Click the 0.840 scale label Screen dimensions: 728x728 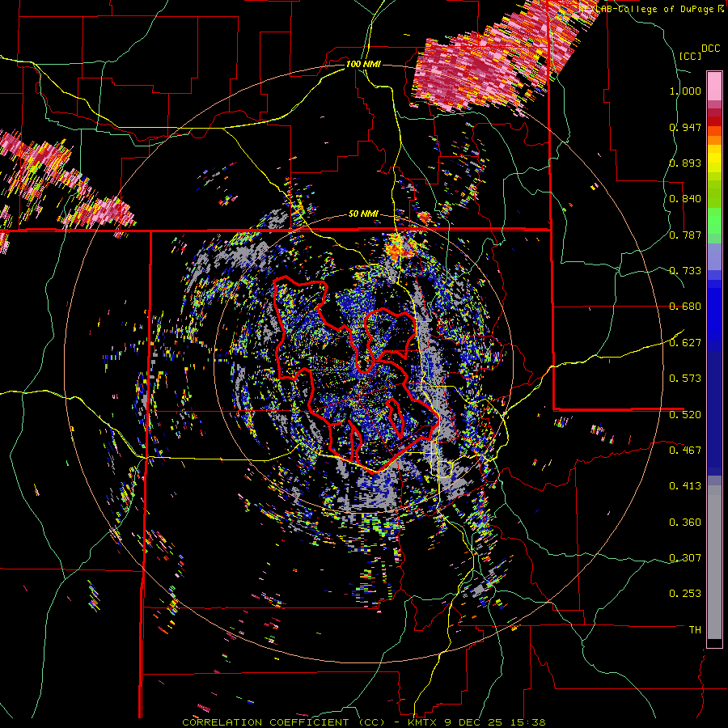click(x=685, y=199)
